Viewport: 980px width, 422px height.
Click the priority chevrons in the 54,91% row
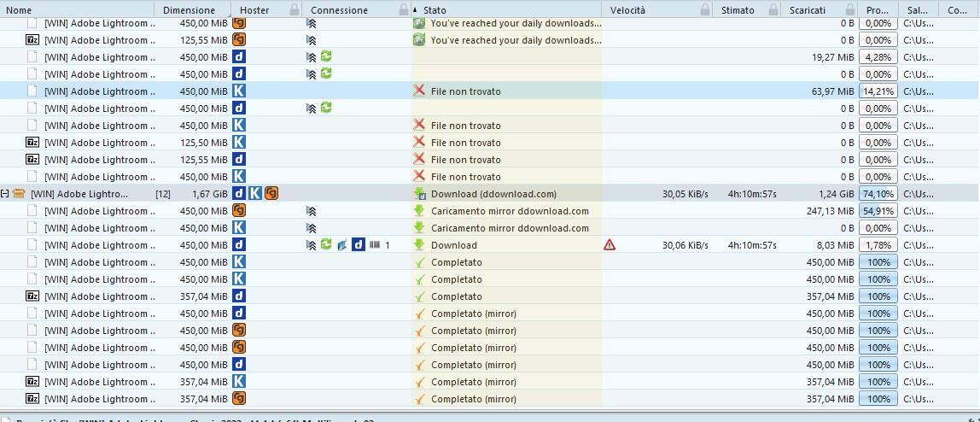point(312,211)
